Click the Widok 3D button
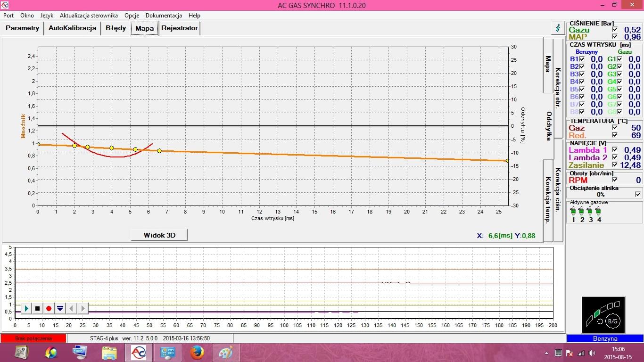This screenshot has width=644, height=362. (x=159, y=235)
